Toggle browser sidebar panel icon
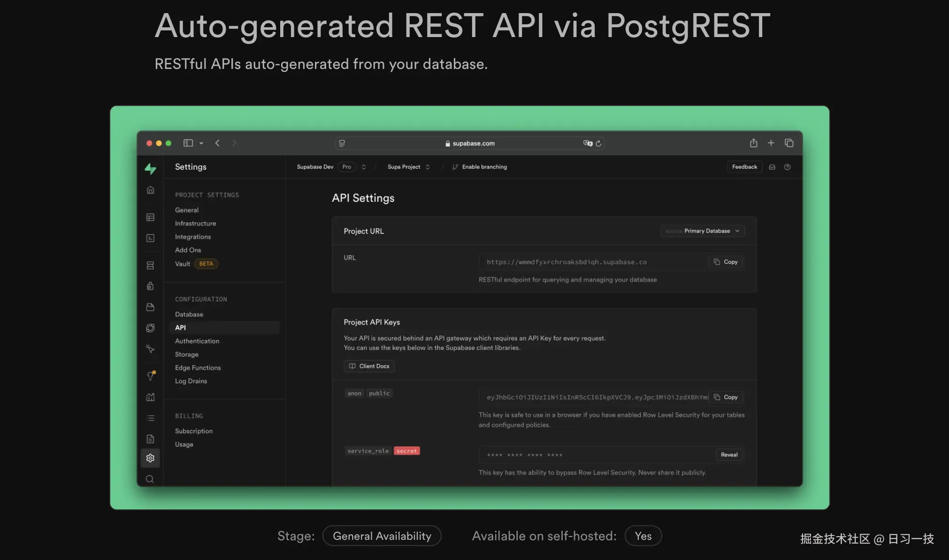Screen dimensions: 949x560 [x=188, y=143]
